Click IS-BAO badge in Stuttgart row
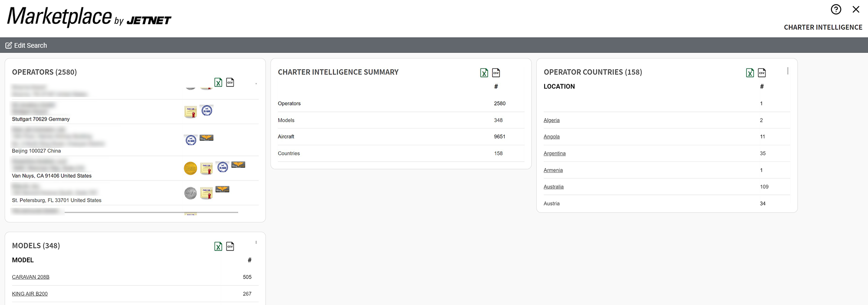 tap(207, 111)
